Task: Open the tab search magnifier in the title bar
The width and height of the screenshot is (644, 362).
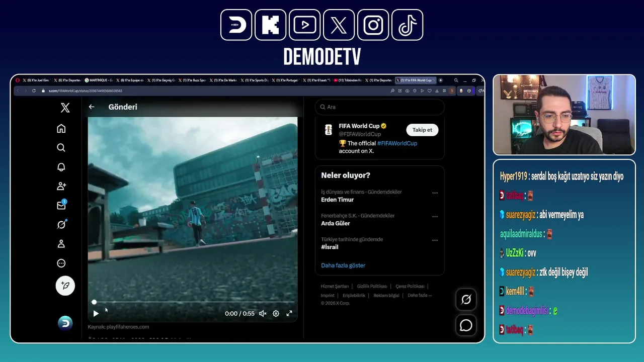Action: 456,80
